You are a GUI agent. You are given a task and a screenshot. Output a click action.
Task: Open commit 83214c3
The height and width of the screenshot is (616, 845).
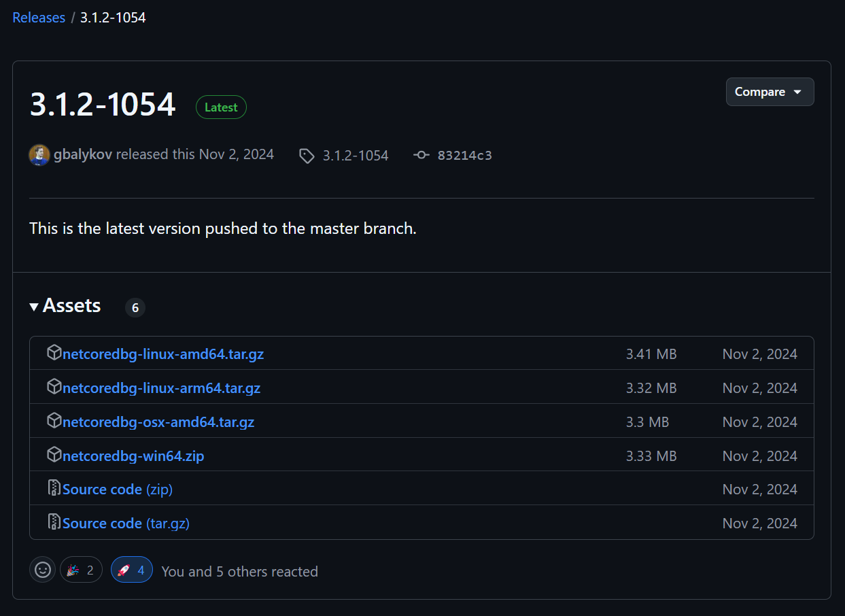point(464,156)
